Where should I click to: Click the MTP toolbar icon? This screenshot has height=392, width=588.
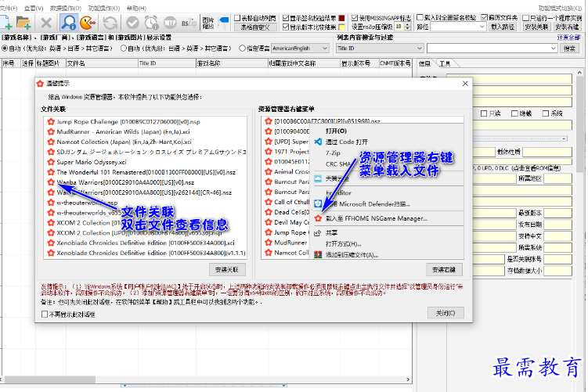point(170,23)
